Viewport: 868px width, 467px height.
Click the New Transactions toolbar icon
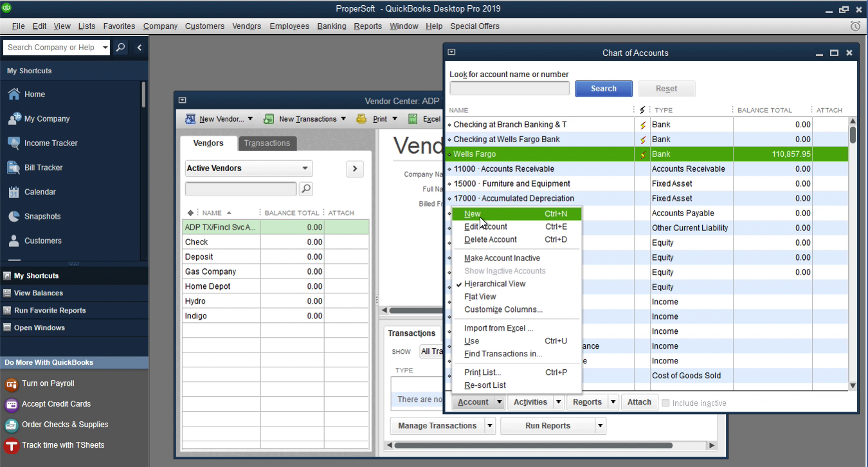click(269, 119)
